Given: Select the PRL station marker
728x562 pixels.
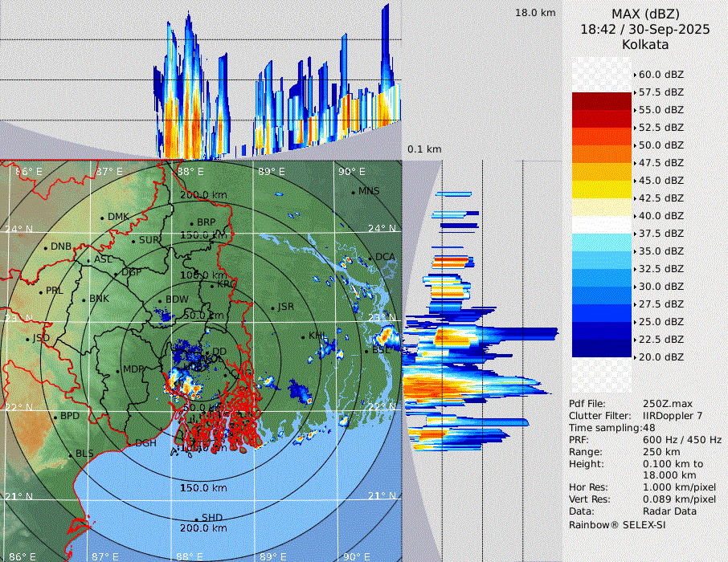Looking at the screenshot, I should click(40, 291).
